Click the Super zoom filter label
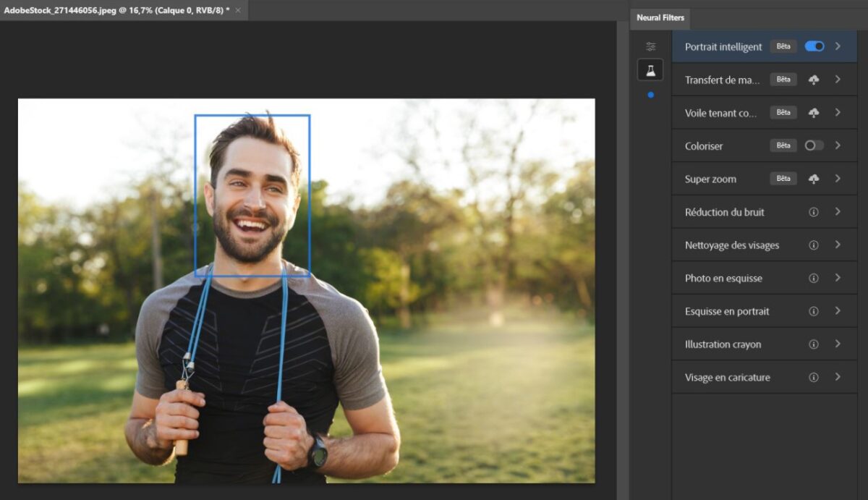The image size is (868, 500). [x=710, y=179]
